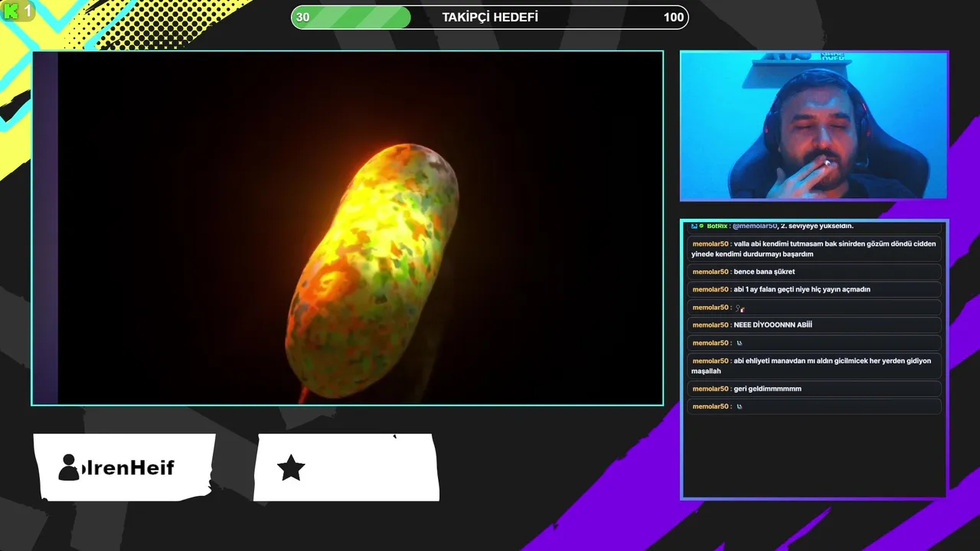Click memolar50 username on 'bence bana şükret' message
The image size is (980, 551).
(x=710, y=272)
